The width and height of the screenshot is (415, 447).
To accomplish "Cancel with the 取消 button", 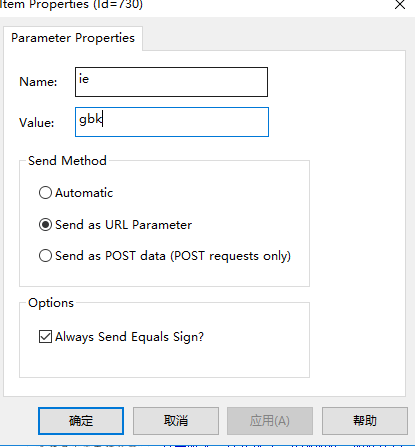I will tap(176, 421).
